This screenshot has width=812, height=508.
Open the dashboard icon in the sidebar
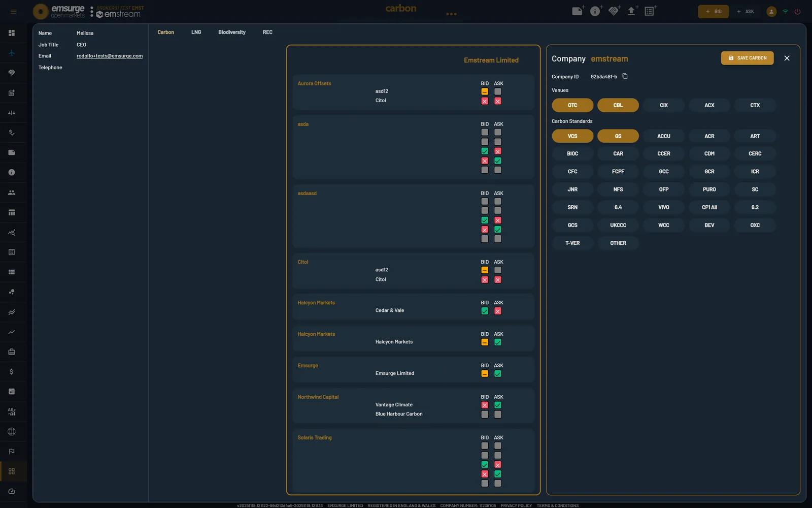pyautogui.click(x=12, y=33)
